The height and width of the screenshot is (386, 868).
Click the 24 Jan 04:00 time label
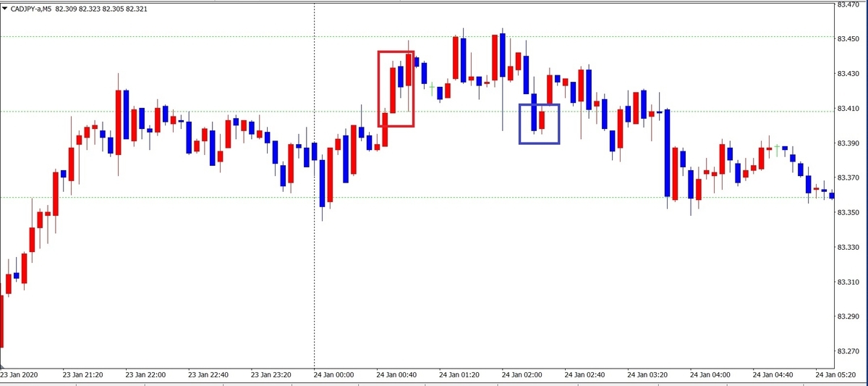[712, 376]
